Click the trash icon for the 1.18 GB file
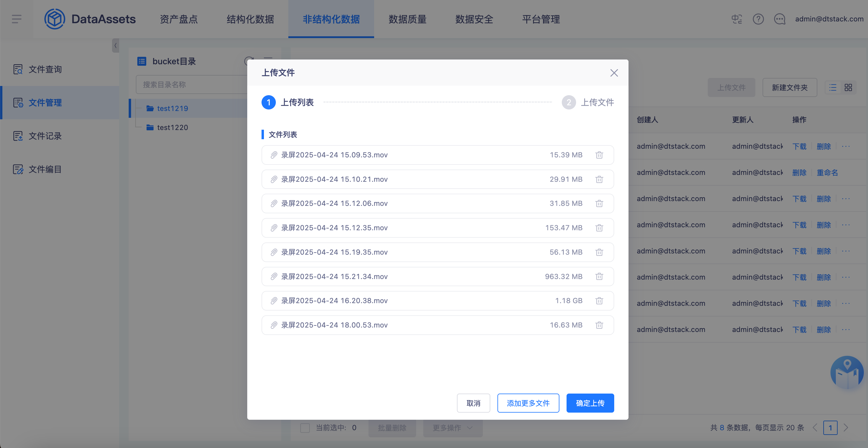 point(599,300)
